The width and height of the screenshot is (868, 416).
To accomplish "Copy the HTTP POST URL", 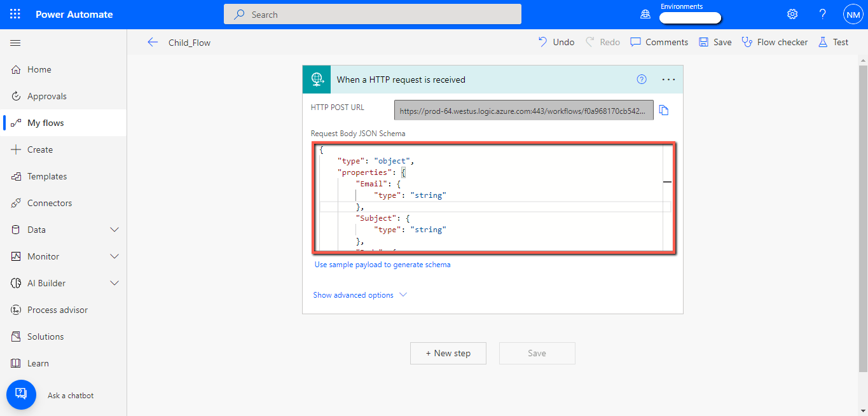I will [664, 110].
